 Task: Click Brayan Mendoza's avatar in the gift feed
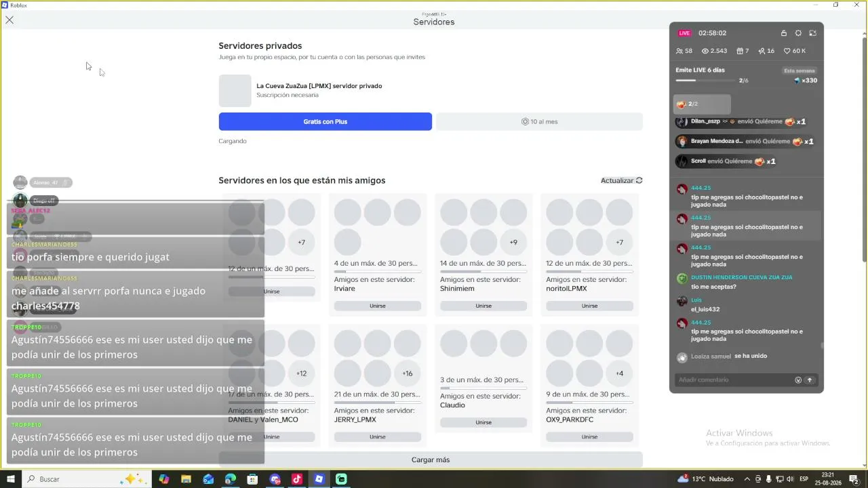tap(682, 142)
